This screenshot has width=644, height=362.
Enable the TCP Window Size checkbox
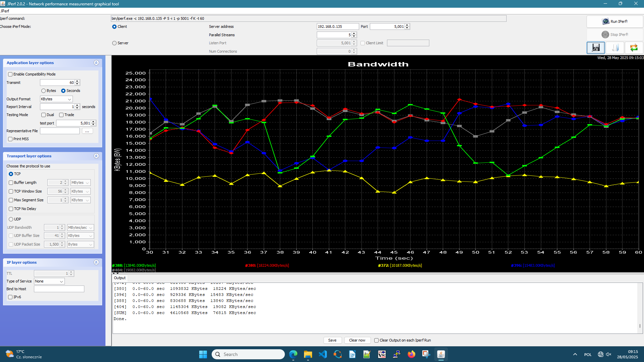coord(11,191)
